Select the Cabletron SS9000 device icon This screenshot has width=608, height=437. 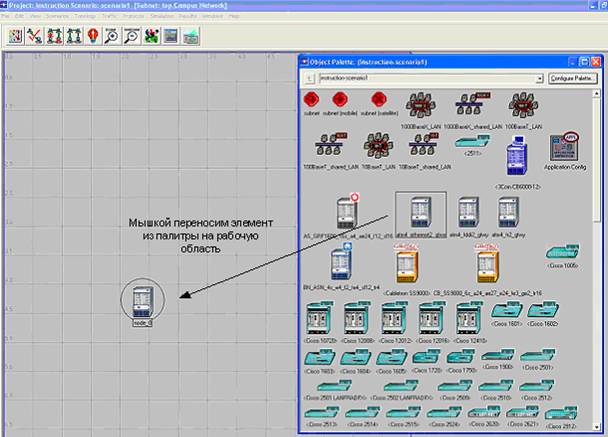(404, 264)
